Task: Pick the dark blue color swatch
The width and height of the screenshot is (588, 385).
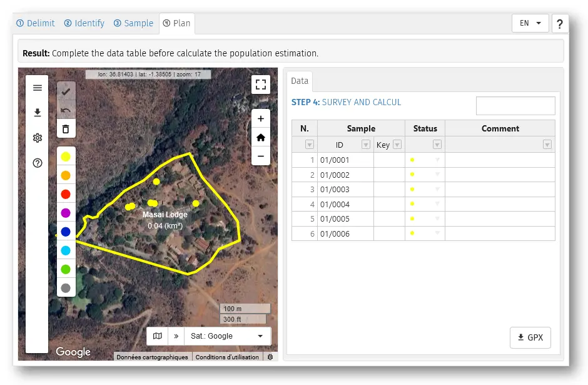Action: click(x=66, y=232)
